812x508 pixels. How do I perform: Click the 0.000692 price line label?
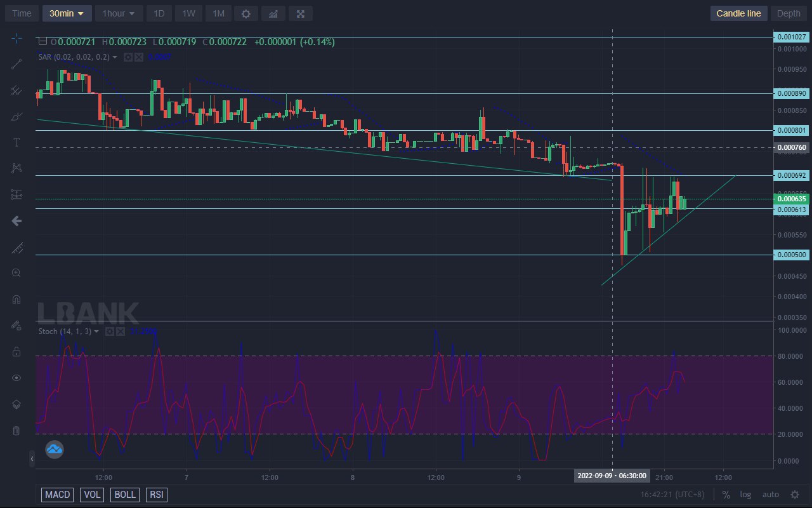pyautogui.click(x=791, y=175)
